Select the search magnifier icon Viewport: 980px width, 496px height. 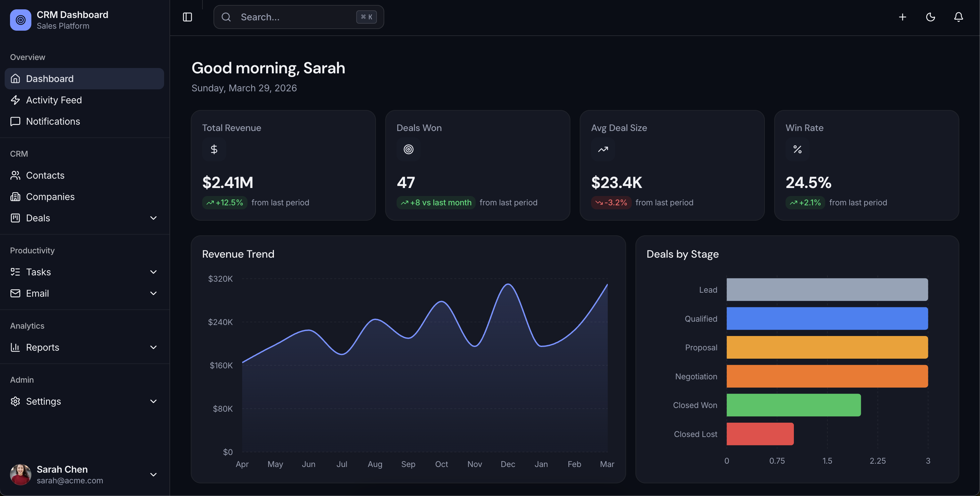[x=226, y=17]
